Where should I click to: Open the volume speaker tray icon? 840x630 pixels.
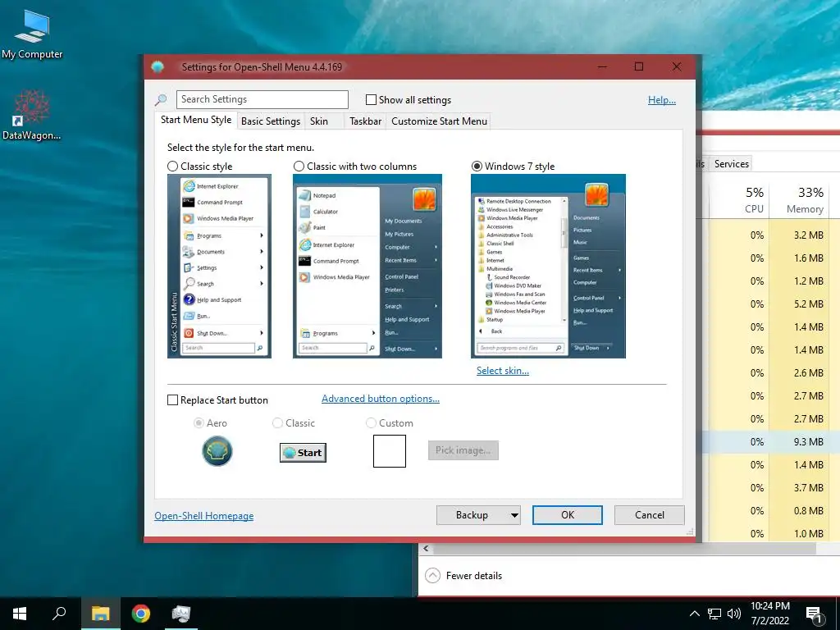point(734,614)
